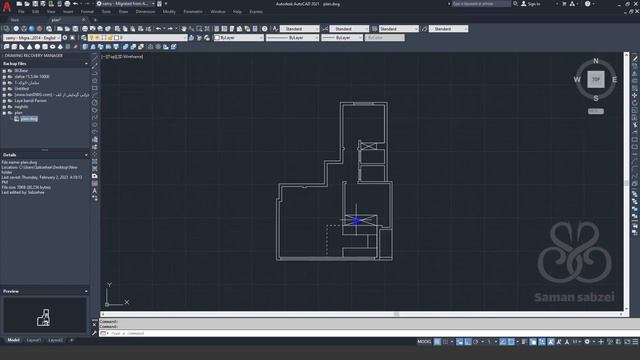Click the TOP face of the ViewCube
Viewport: 640px width, 360px height.
(596, 79)
